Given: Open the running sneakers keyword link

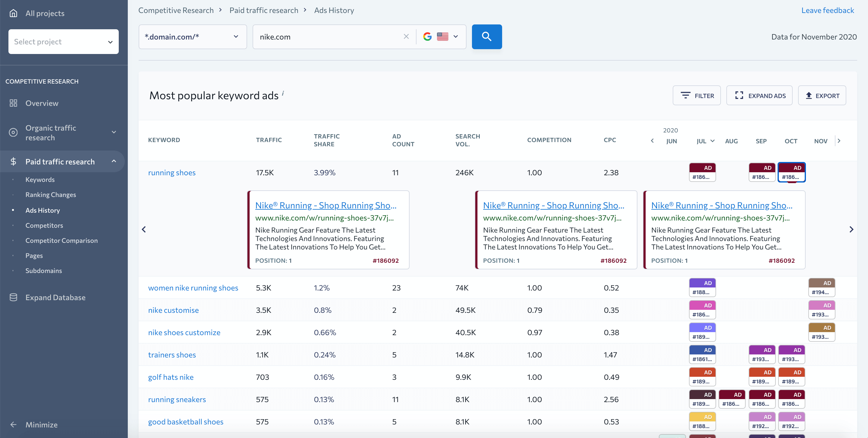Looking at the screenshot, I should click(177, 400).
